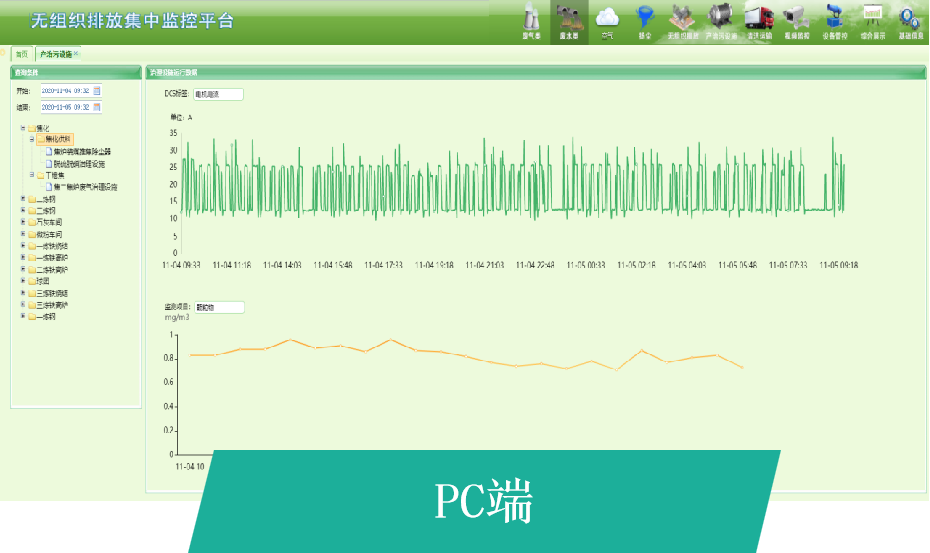Open the video surveillance camera icon
The height and width of the screenshot is (553, 930).
coord(797,20)
